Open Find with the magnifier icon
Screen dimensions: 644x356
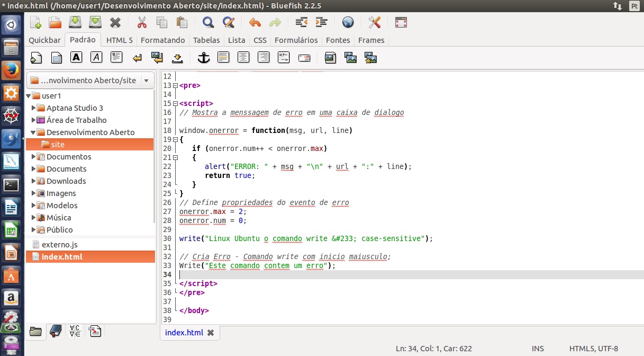pos(208,22)
